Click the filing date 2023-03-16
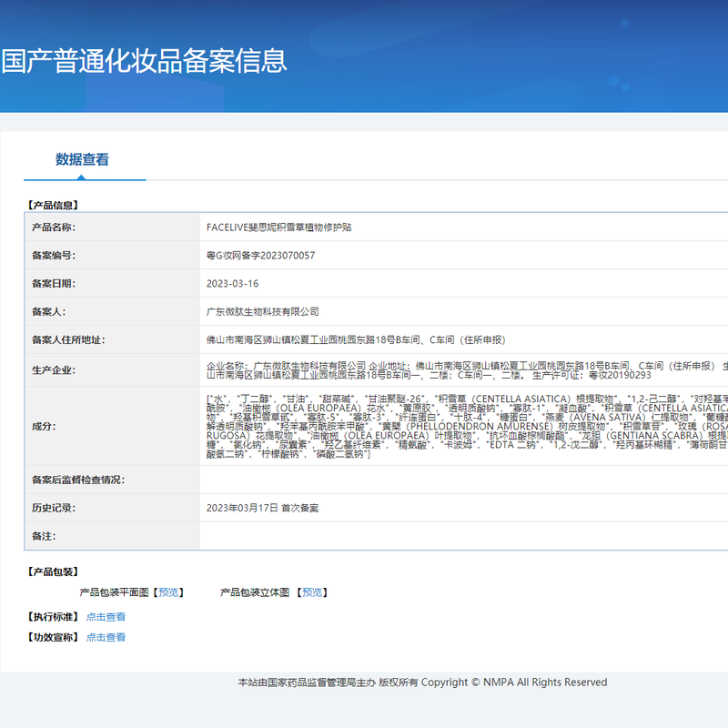This screenshot has height=728, width=728. (232, 284)
